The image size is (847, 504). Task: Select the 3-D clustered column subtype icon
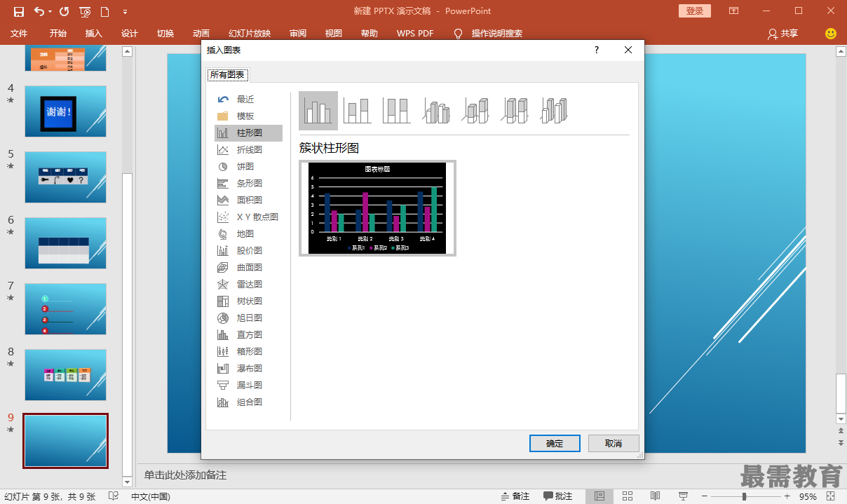[436, 111]
